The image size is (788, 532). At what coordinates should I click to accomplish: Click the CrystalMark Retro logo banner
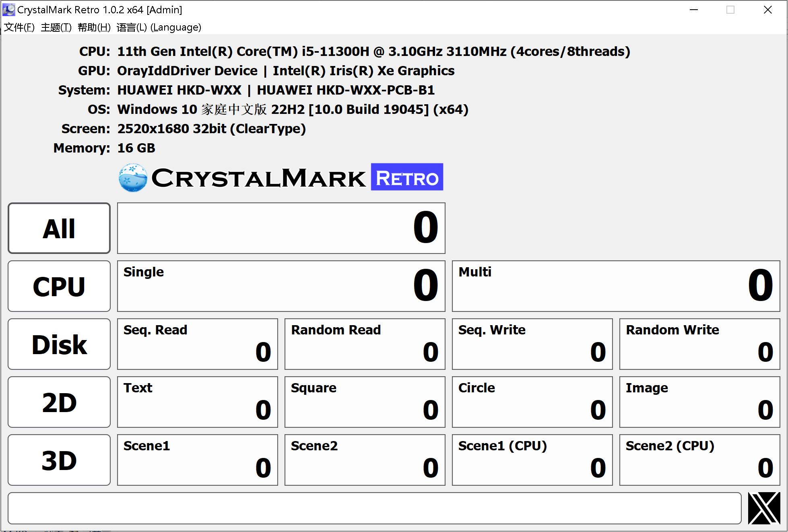pos(281,177)
